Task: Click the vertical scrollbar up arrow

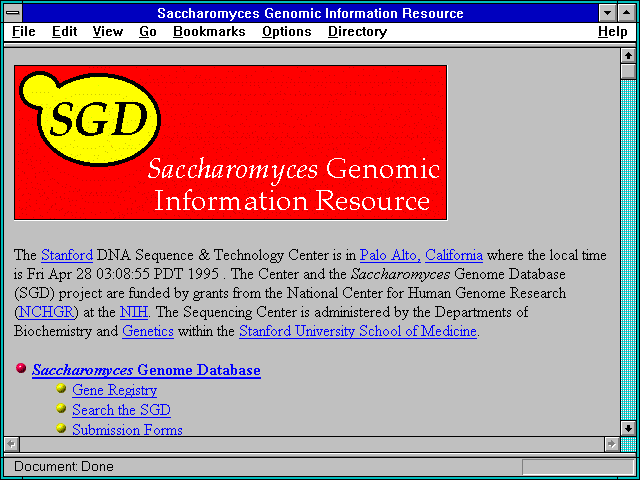Action: (x=628, y=56)
